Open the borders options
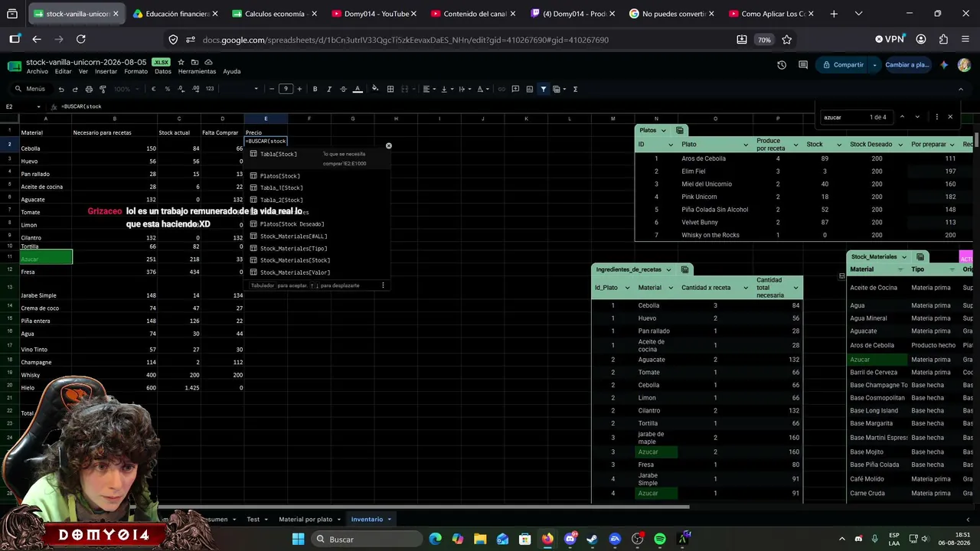This screenshot has height=551, width=980. coord(390,89)
